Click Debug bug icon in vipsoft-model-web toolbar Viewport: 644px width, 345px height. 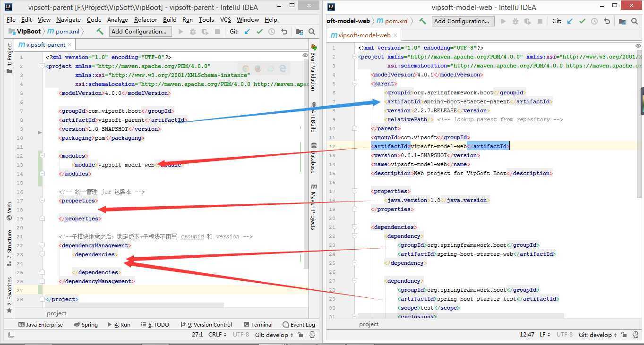pyautogui.click(x=515, y=21)
